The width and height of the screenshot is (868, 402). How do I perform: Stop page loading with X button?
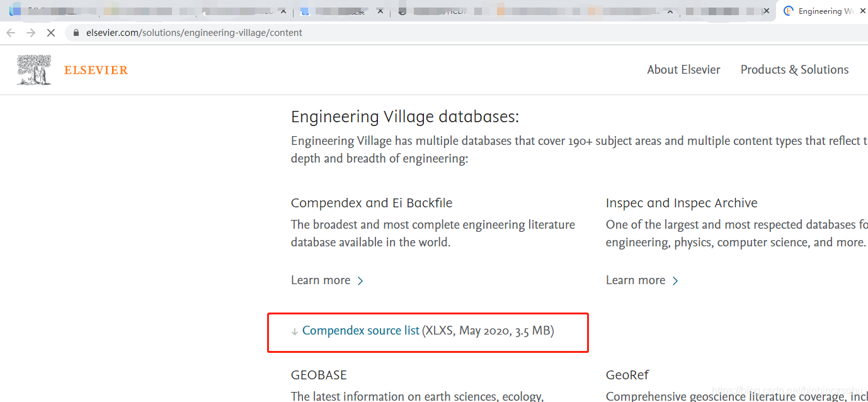pos(51,33)
